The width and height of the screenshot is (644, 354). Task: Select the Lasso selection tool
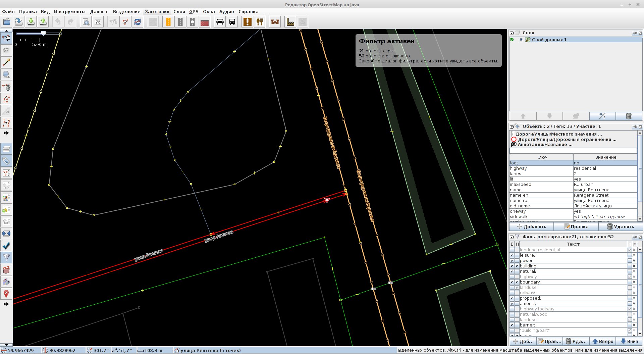point(6,50)
